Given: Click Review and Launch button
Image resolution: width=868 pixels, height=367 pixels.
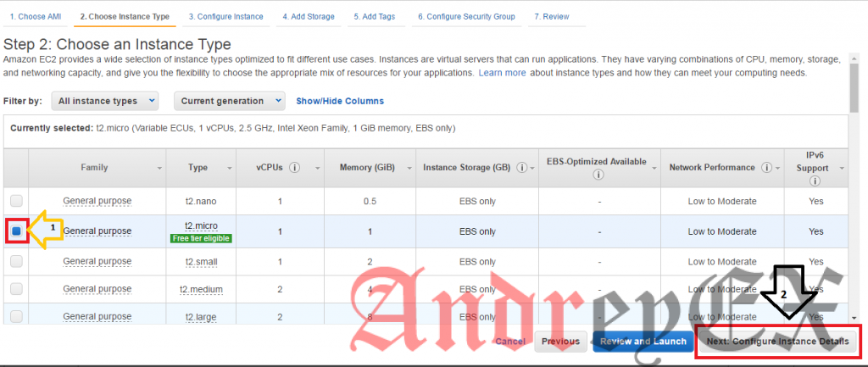Looking at the screenshot, I should (643, 342).
